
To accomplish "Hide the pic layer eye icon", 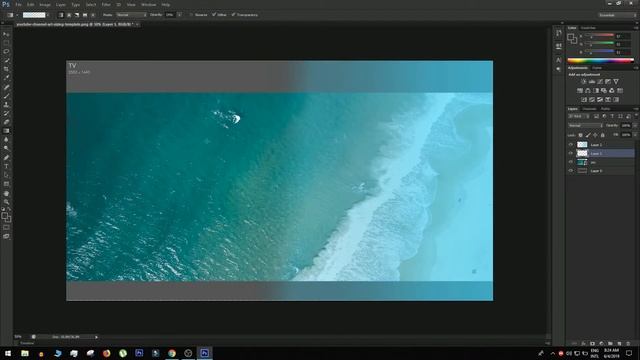I will click(x=571, y=162).
